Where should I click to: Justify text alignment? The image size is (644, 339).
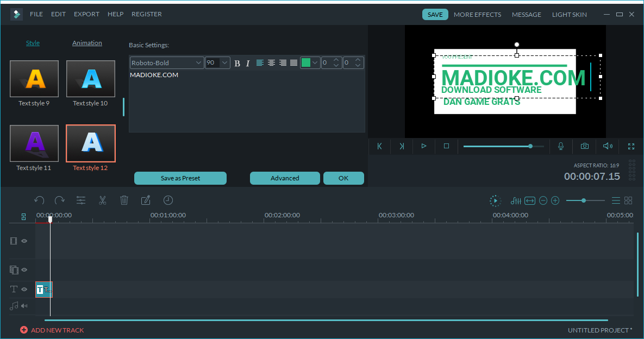(293, 63)
